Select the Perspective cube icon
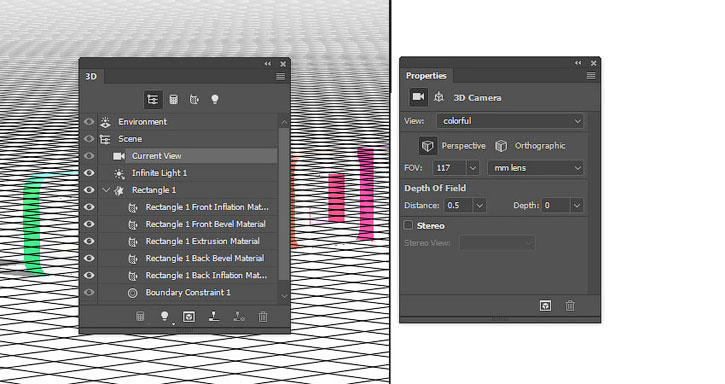 click(x=428, y=146)
